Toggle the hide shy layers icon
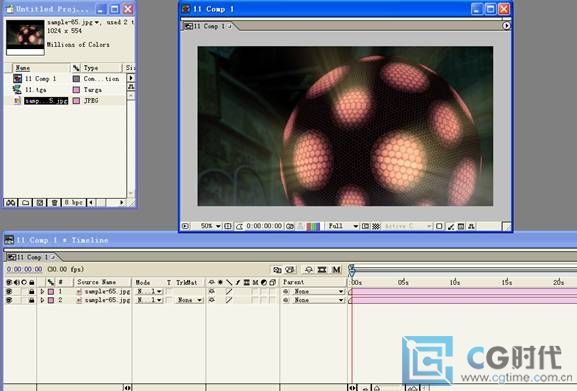 pos(309,270)
